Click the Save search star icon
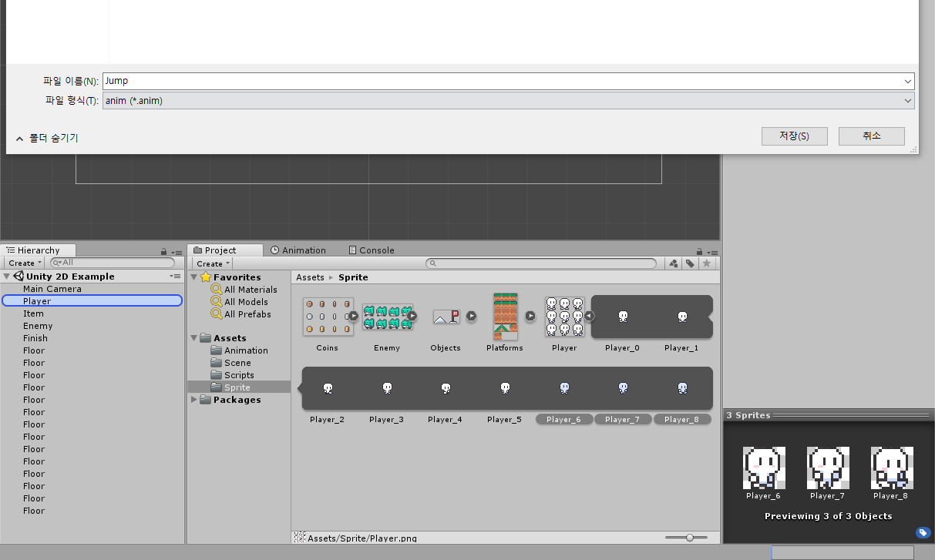 point(706,263)
